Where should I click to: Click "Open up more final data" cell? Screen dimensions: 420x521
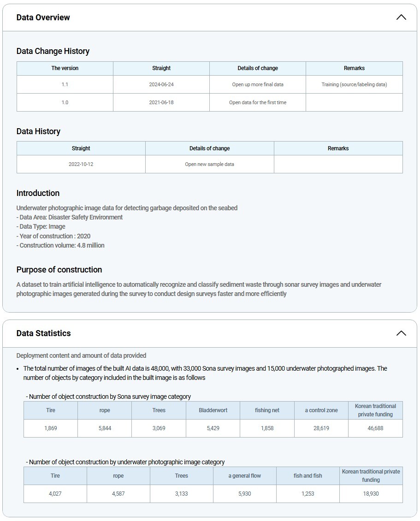[x=258, y=84]
